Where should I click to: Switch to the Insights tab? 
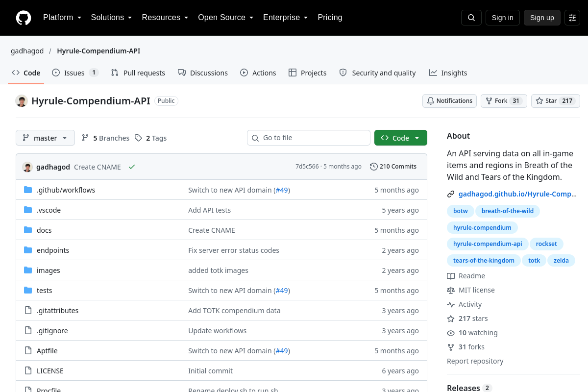pyautogui.click(x=448, y=73)
